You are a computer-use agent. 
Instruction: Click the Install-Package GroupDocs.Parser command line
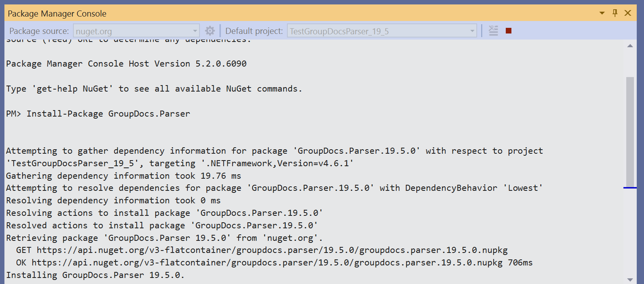pos(108,114)
